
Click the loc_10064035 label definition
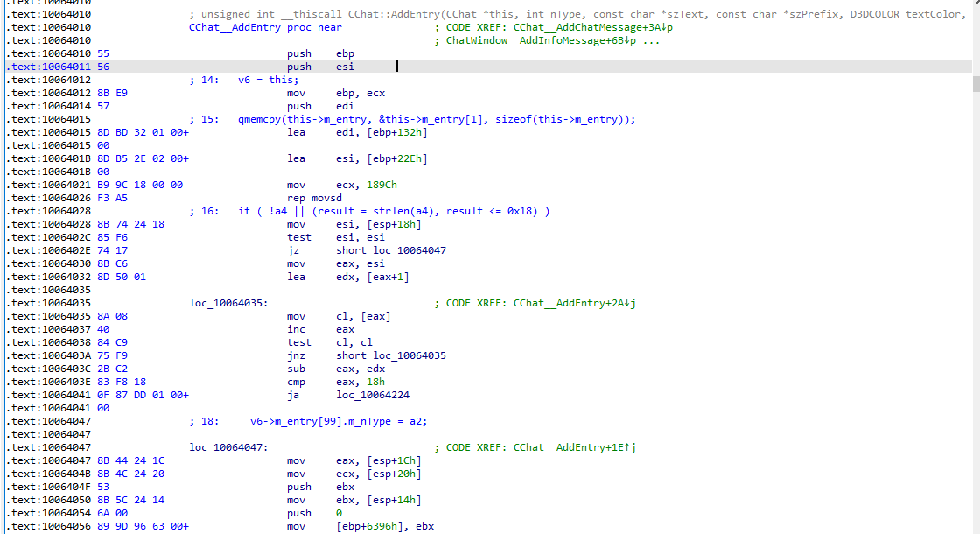tap(228, 303)
